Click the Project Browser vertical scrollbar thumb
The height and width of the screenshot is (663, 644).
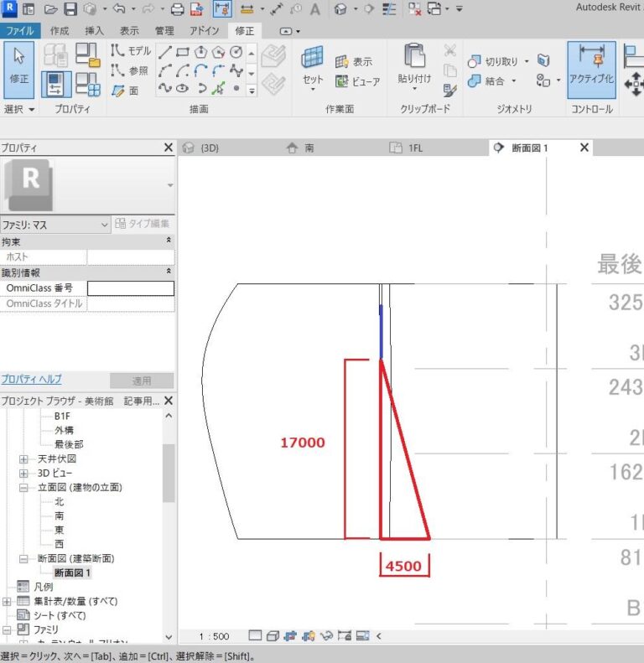coord(169,473)
